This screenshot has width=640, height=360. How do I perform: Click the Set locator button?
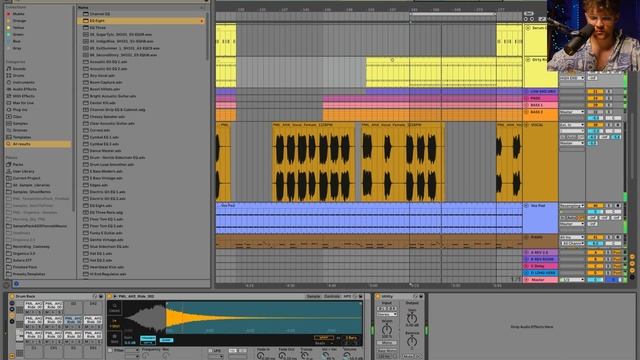point(528,13)
